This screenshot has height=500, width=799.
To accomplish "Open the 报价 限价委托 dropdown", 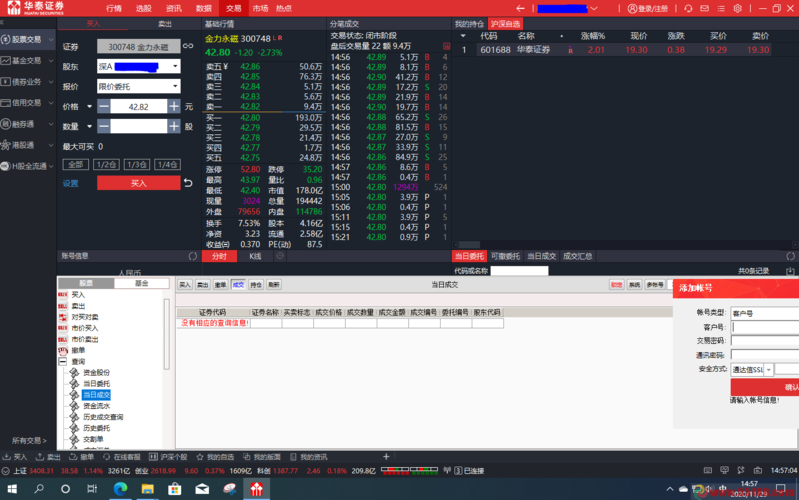I will tap(175, 86).
